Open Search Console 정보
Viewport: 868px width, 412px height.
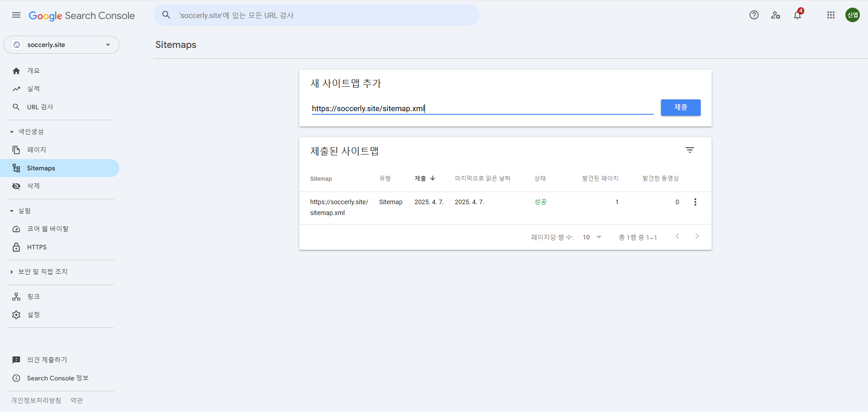[58, 378]
